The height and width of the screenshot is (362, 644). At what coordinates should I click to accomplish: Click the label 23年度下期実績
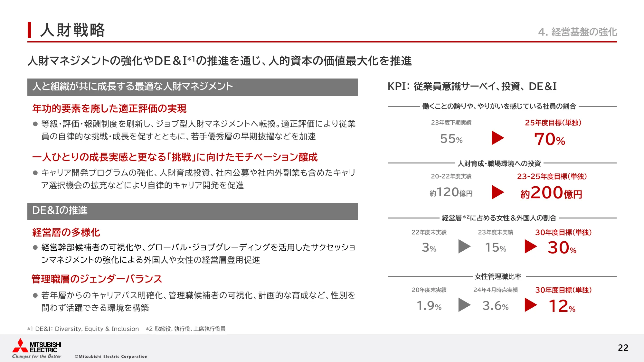click(x=451, y=123)
